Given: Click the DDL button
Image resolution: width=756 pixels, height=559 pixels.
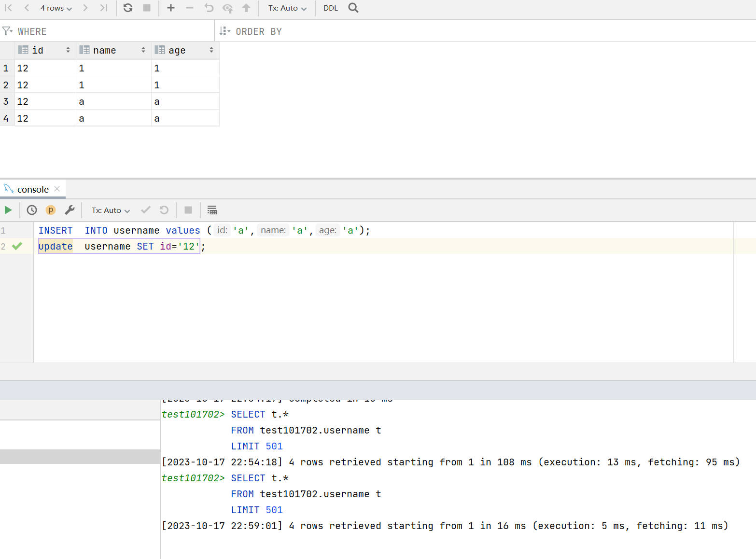Looking at the screenshot, I should [x=331, y=8].
